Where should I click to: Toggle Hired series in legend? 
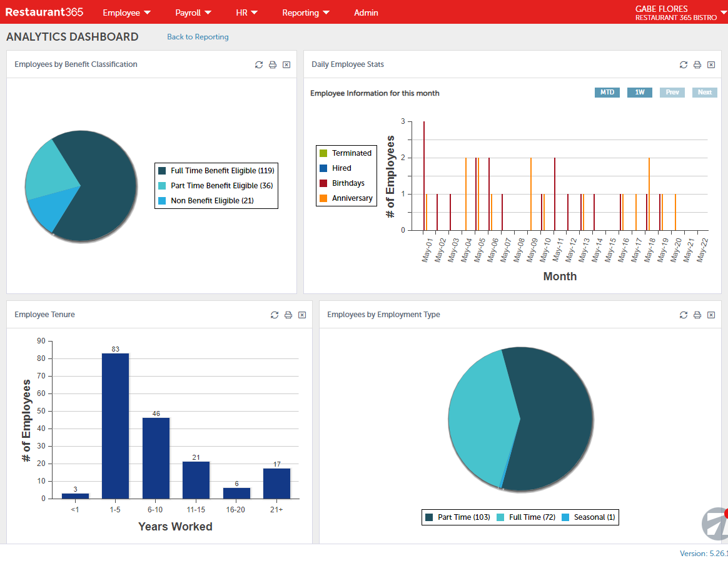(x=336, y=168)
